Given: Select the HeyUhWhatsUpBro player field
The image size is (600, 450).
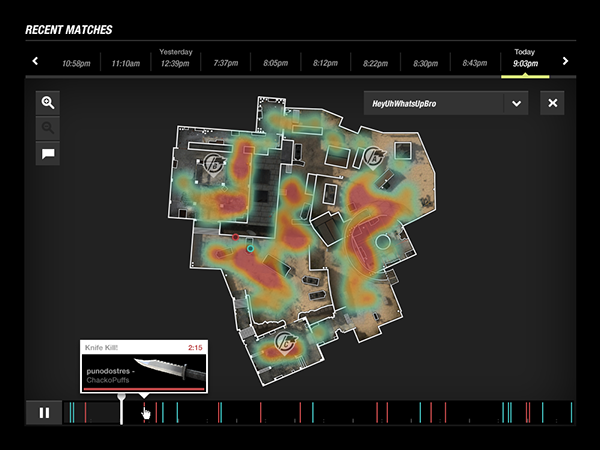Looking at the screenshot, I should [434, 103].
